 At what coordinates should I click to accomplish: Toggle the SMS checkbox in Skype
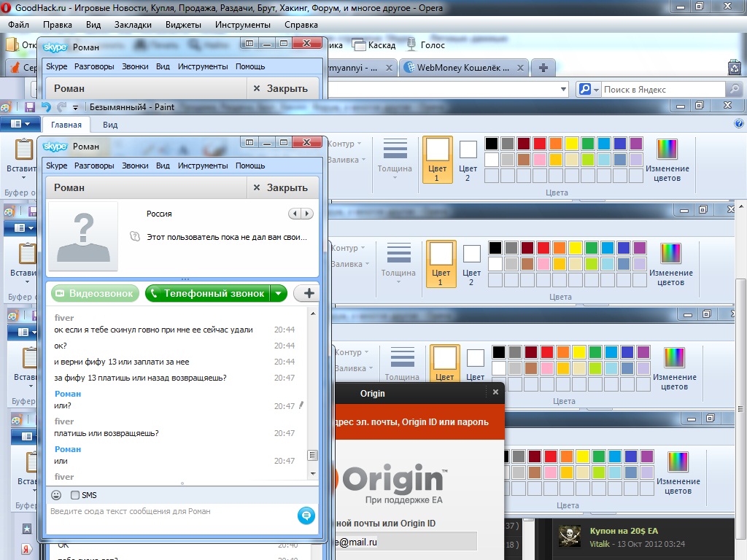point(75,495)
